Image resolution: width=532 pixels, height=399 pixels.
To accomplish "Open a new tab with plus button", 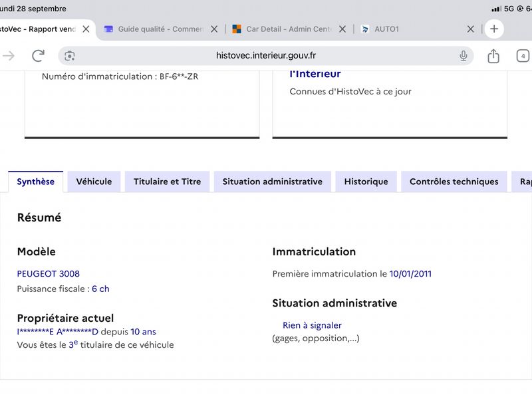I will (x=494, y=29).
